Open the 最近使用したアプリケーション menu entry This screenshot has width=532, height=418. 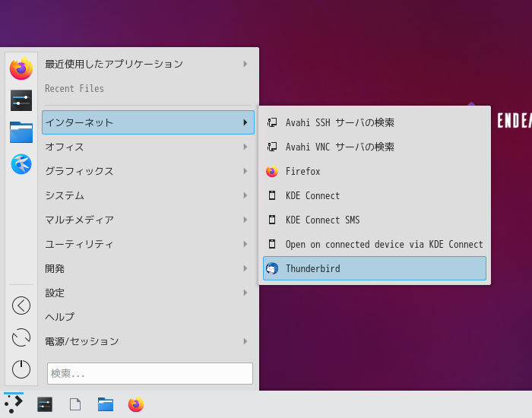[x=148, y=64]
